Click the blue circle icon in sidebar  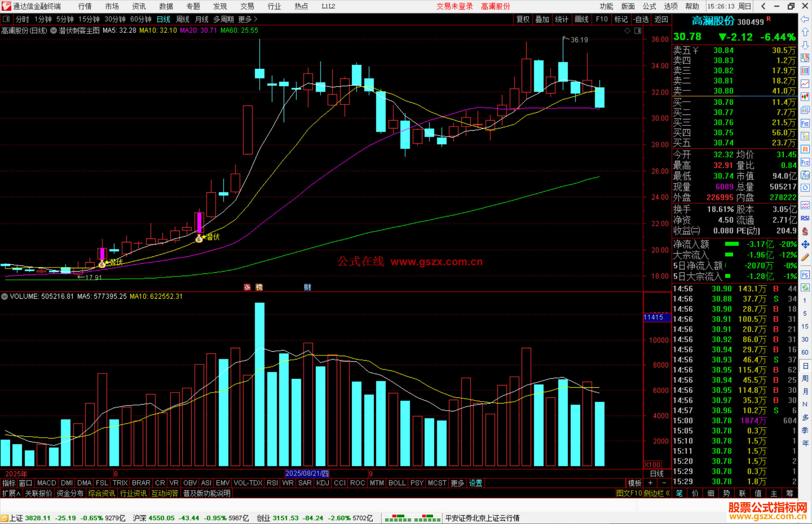[x=805, y=188]
